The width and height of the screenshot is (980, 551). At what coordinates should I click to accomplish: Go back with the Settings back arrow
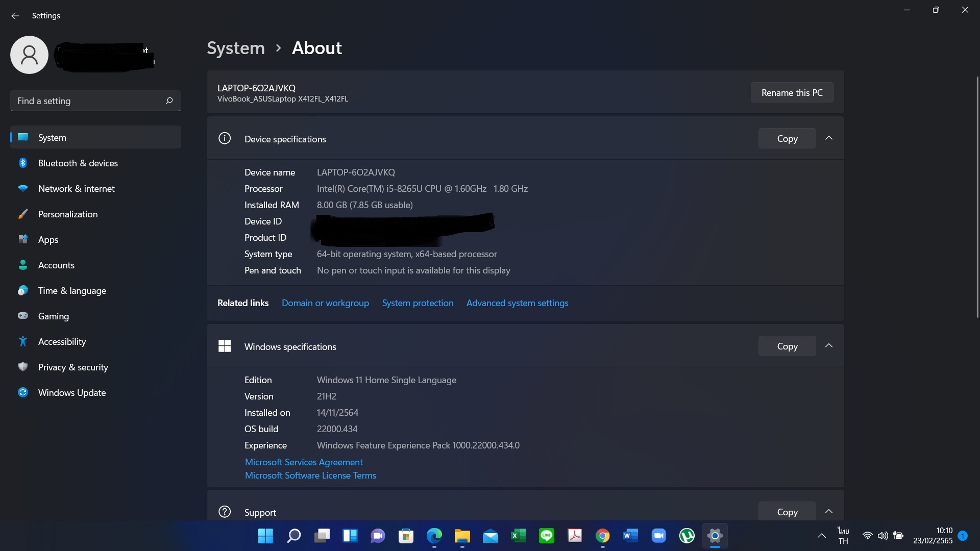click(x=15, y=16)
